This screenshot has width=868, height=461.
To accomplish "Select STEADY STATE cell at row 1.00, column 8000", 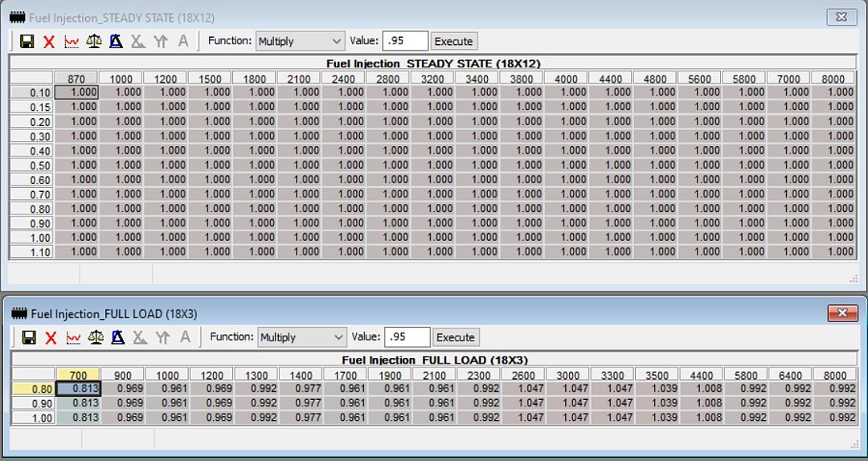I will click(x=833, y=238).
